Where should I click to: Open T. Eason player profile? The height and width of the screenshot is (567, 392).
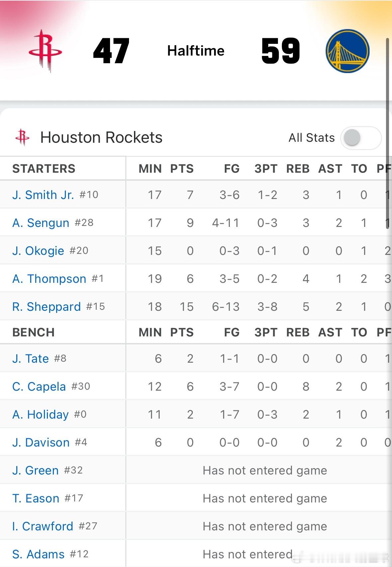click(x=36, y=498)
